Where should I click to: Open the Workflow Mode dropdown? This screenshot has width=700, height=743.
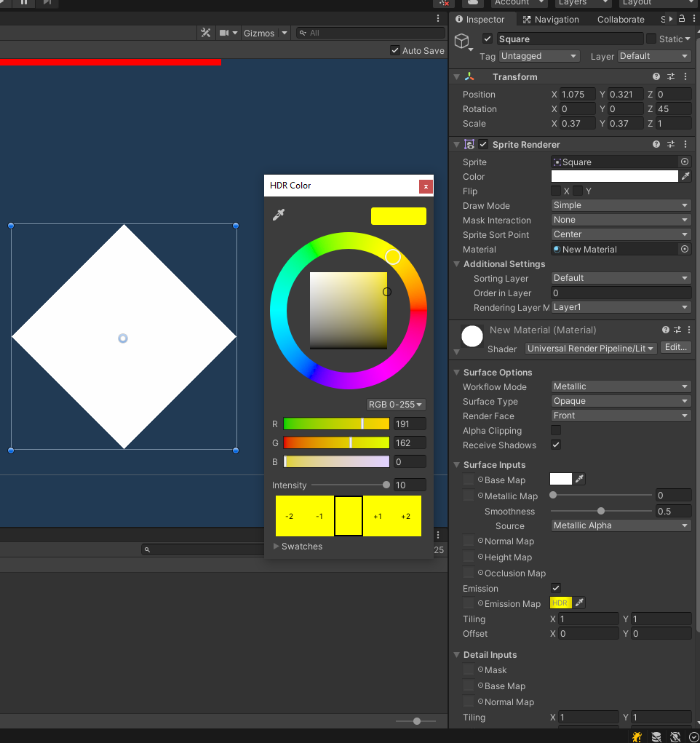(x=621, y=386)
